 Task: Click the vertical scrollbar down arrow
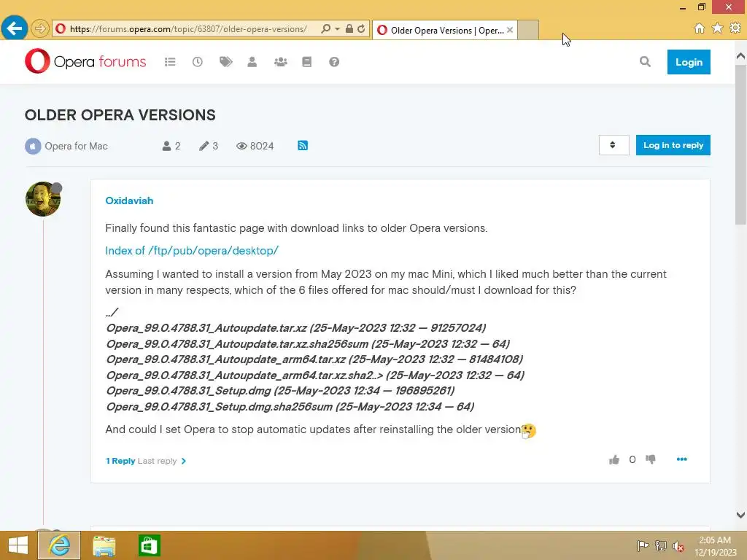pos(740,515)
